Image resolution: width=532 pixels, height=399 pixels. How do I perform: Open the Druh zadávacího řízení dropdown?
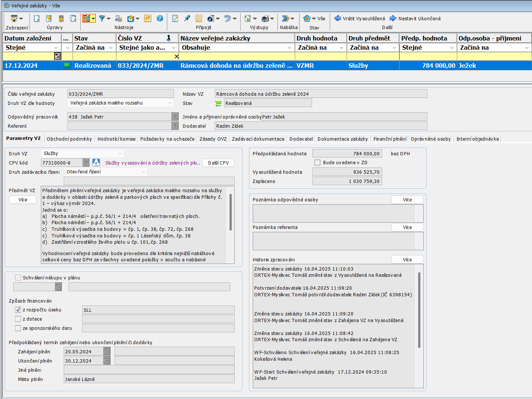click(x=143, y=172)
